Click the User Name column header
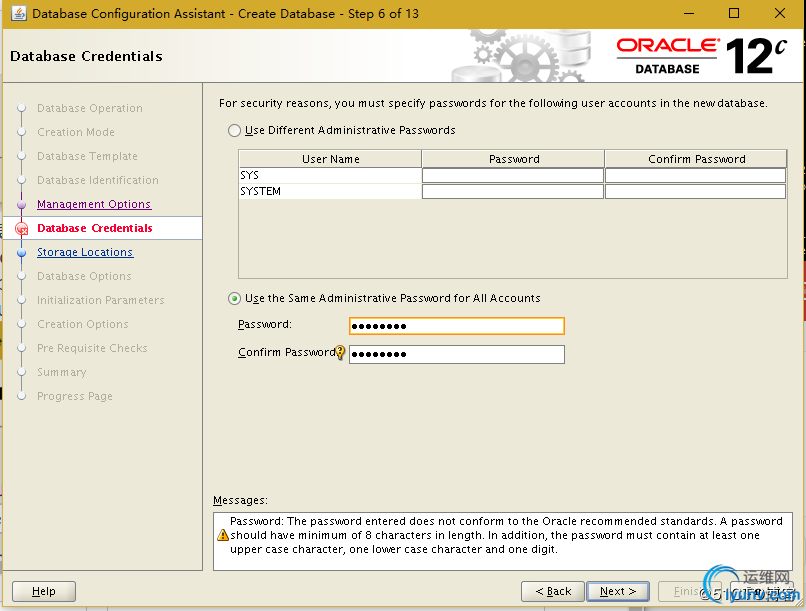This screenshot has height=611, width=806. [331, 159]
